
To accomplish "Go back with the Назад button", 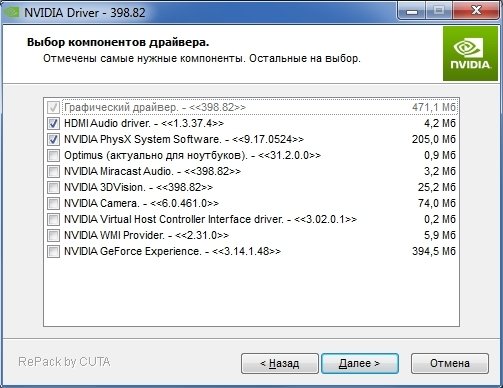I will (280, 363).
